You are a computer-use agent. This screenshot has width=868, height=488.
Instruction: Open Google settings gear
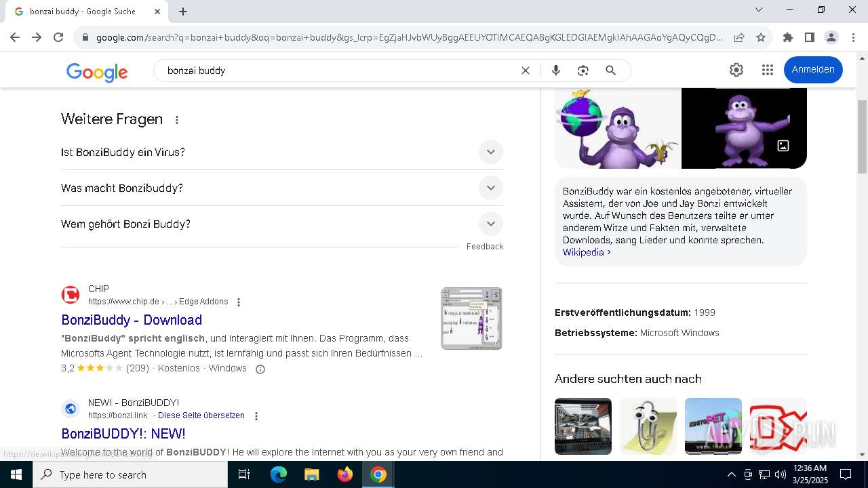736,70
